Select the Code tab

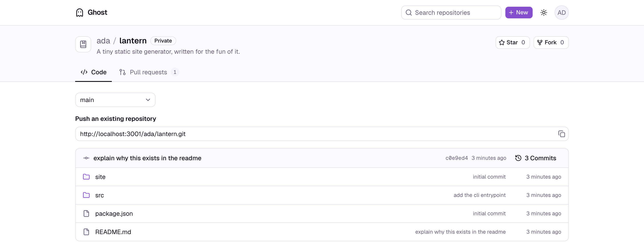point(93,72)
